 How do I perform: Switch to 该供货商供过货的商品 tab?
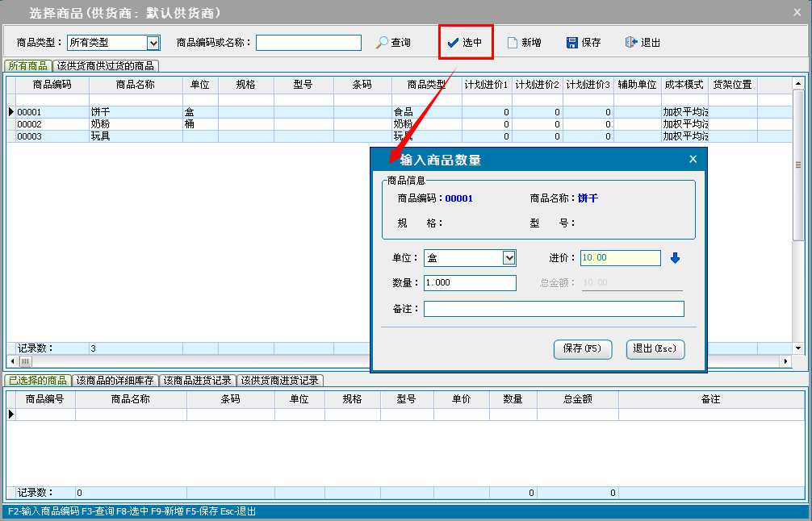107,66
